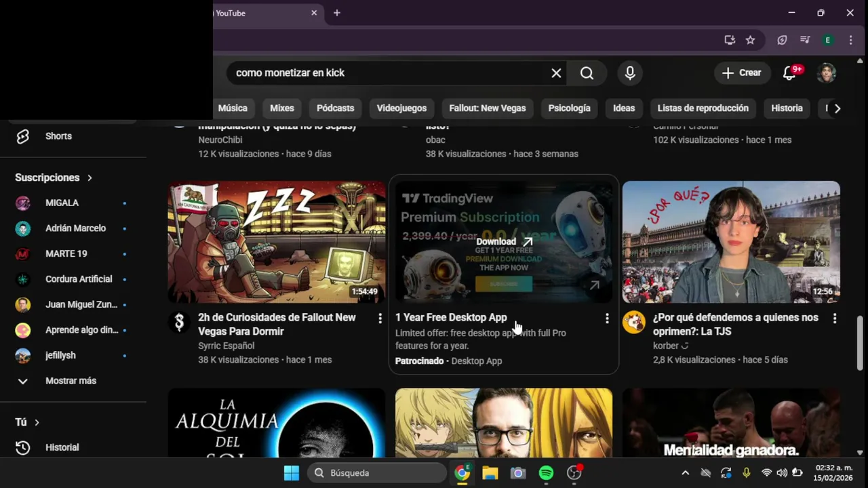Image resolution: width=868 pixels, height=488 pixels.
Task: Select the Fallout: New Vegas chip
Action: pos(488,108)
